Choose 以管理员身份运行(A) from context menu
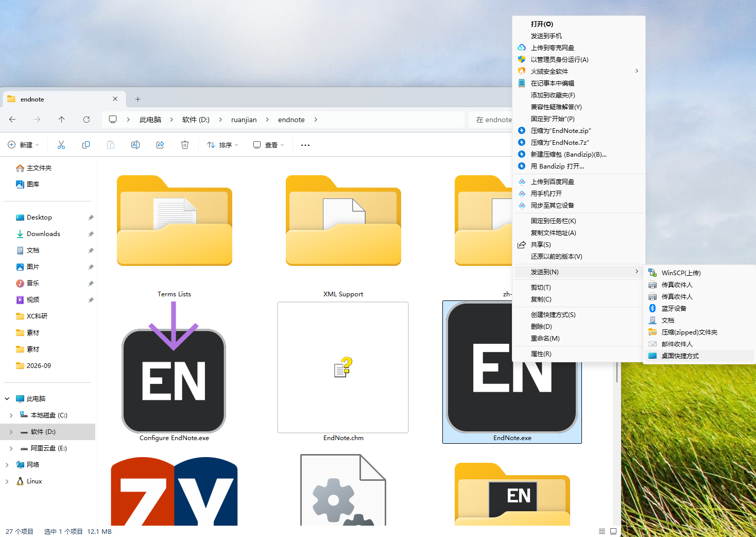This screenshot has height=537, width=756. click(x=579, y=59)
